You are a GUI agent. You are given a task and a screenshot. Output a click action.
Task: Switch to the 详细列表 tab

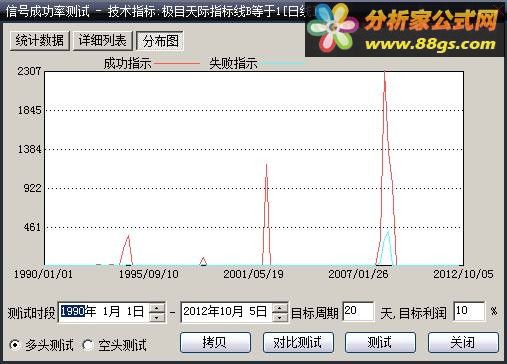[x=103, y=41]
